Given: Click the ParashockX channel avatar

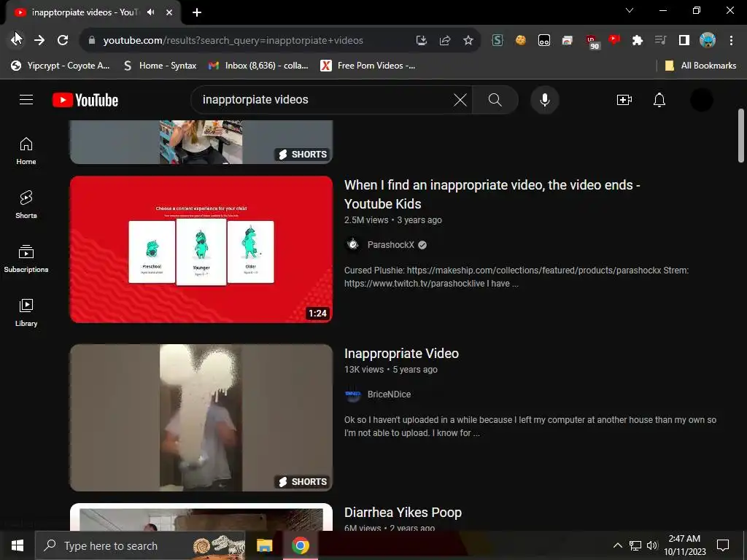Looking at the screenshot, I should tap(352, 245).
